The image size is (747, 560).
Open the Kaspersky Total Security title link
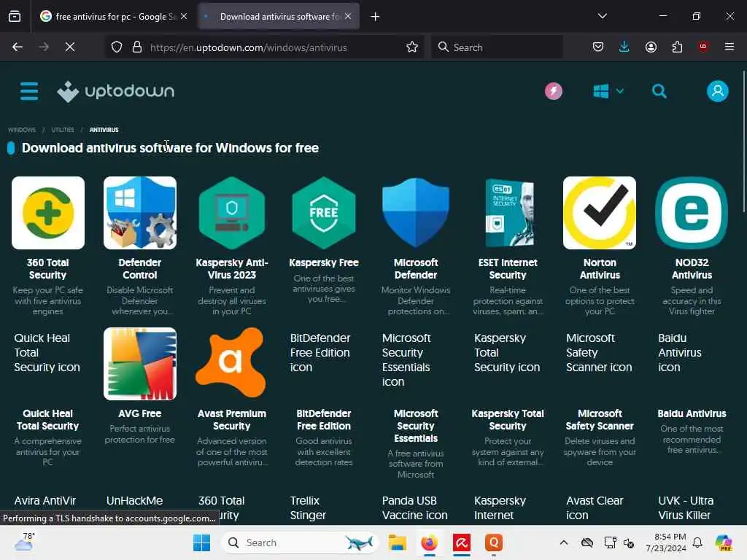pos(508,419)
